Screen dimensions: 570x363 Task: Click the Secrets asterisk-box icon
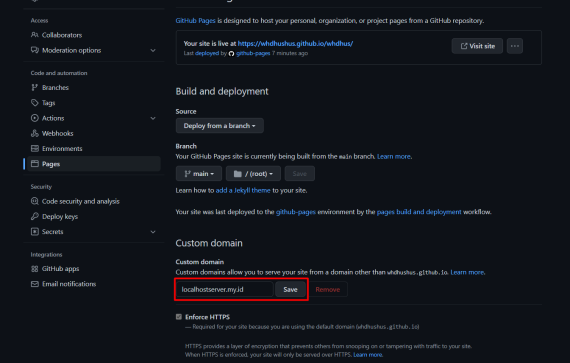(x=35, y=231)
